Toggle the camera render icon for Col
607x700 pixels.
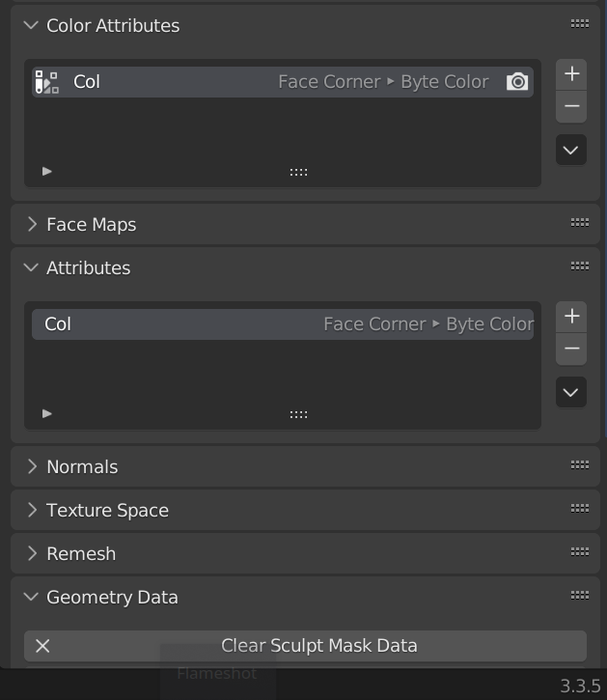pyautogui.click(x=518, y=82)
